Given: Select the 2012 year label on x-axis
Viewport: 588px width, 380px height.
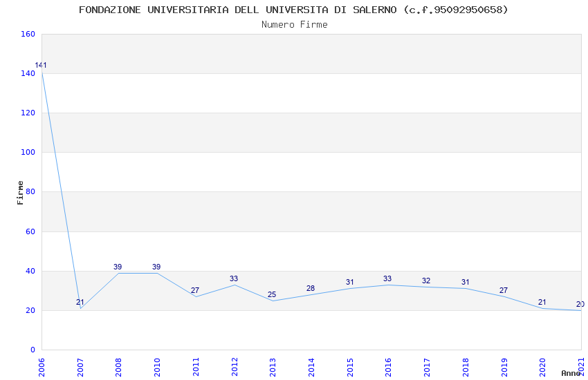Looking at the screenshot, I should tap(235, 366).
